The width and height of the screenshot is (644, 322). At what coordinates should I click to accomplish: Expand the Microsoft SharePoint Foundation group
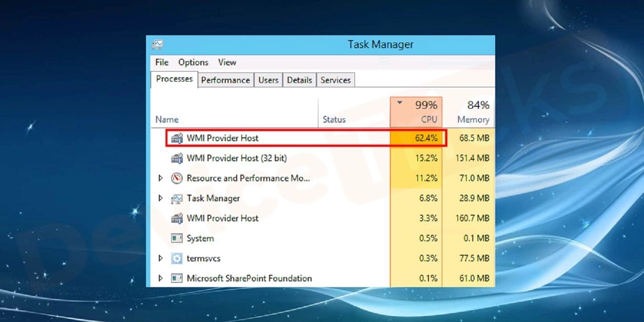(161, 278)
